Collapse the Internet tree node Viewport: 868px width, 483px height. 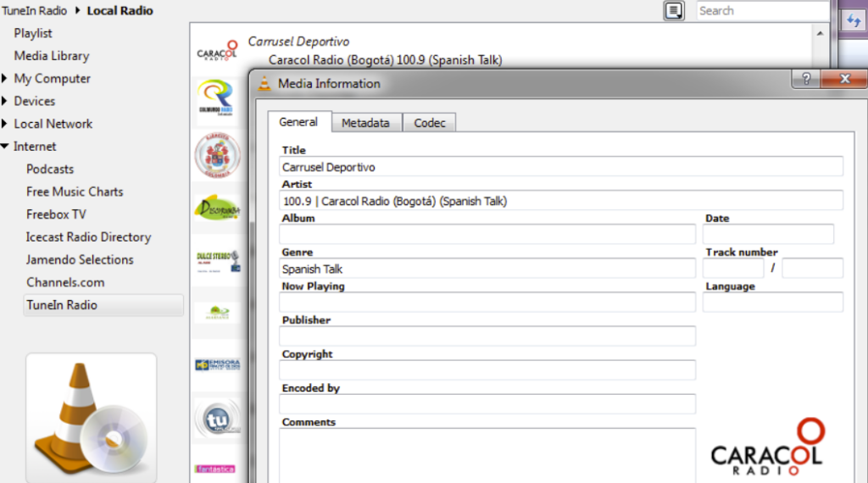click(x=4, y=147)
